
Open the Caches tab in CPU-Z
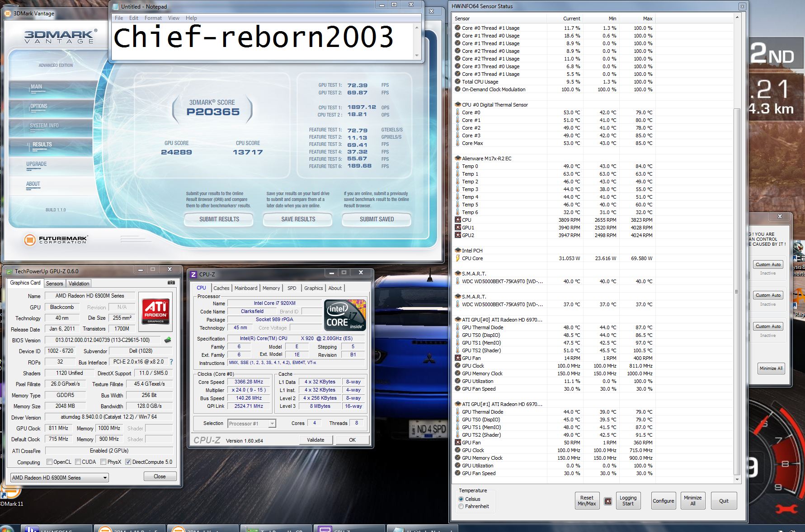[221, 288]
